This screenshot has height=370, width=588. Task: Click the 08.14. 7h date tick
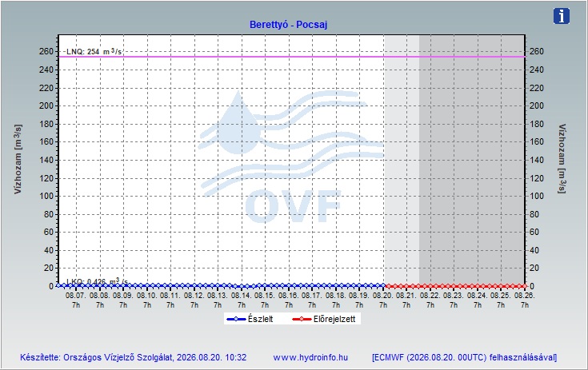241,300
